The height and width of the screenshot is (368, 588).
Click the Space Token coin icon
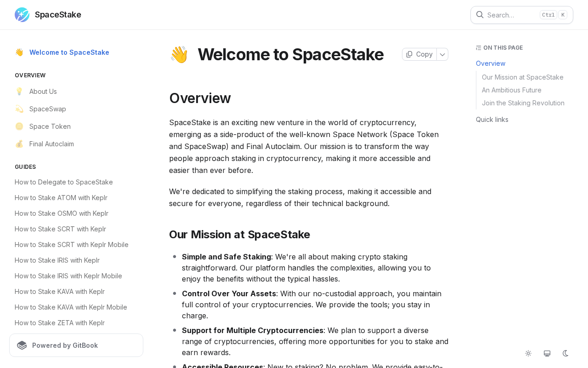[19, 126]
